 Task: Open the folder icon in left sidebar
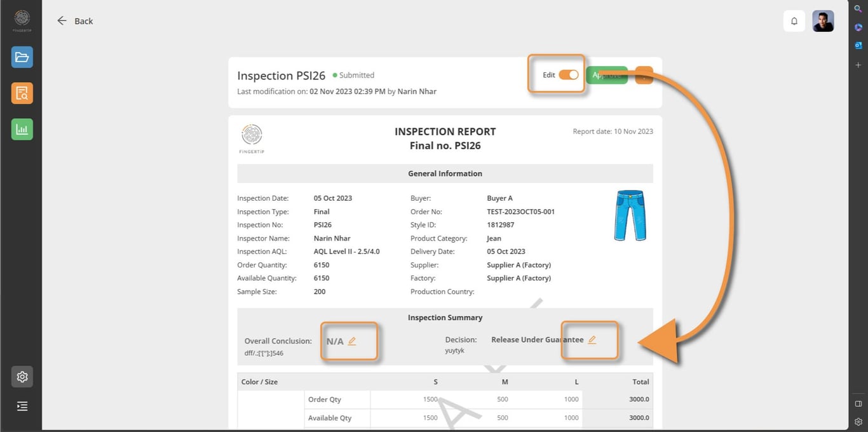pos(22,57)
